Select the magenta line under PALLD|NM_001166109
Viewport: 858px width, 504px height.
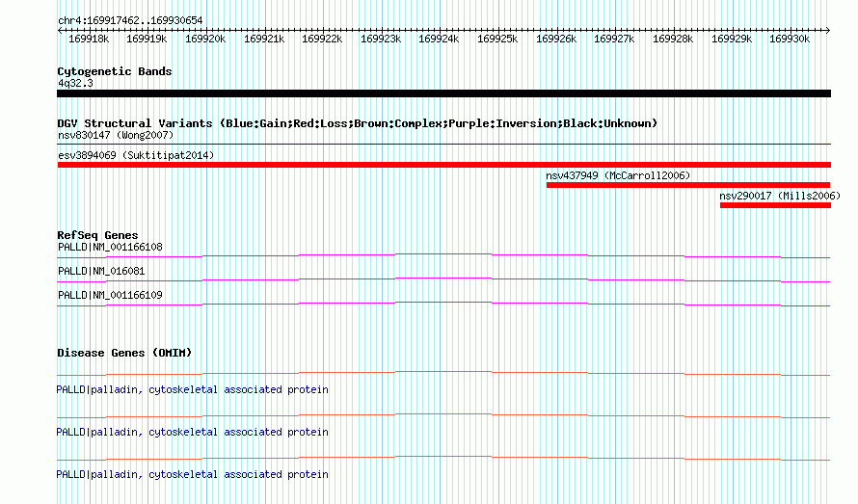443,304
